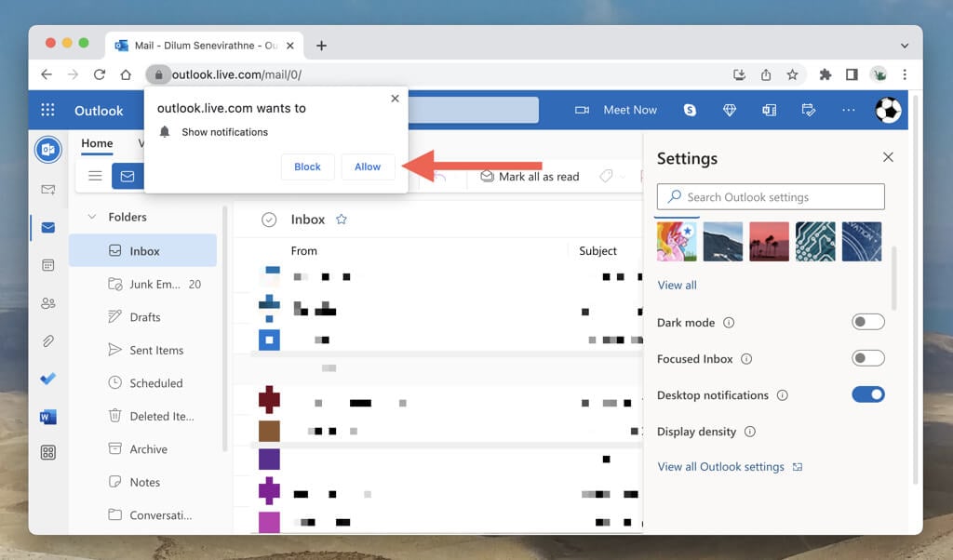Open the Sent Items folder
The image size is (953, 560).
coord(142,350)
